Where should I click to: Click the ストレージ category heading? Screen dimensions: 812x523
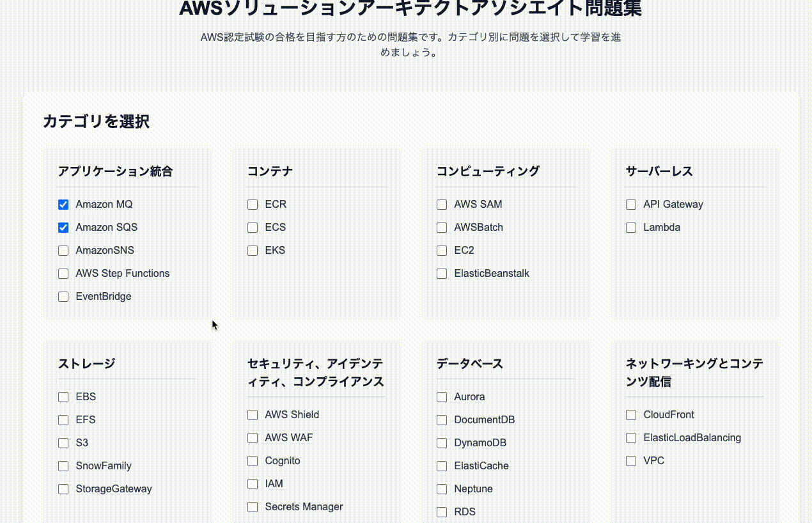86,364
